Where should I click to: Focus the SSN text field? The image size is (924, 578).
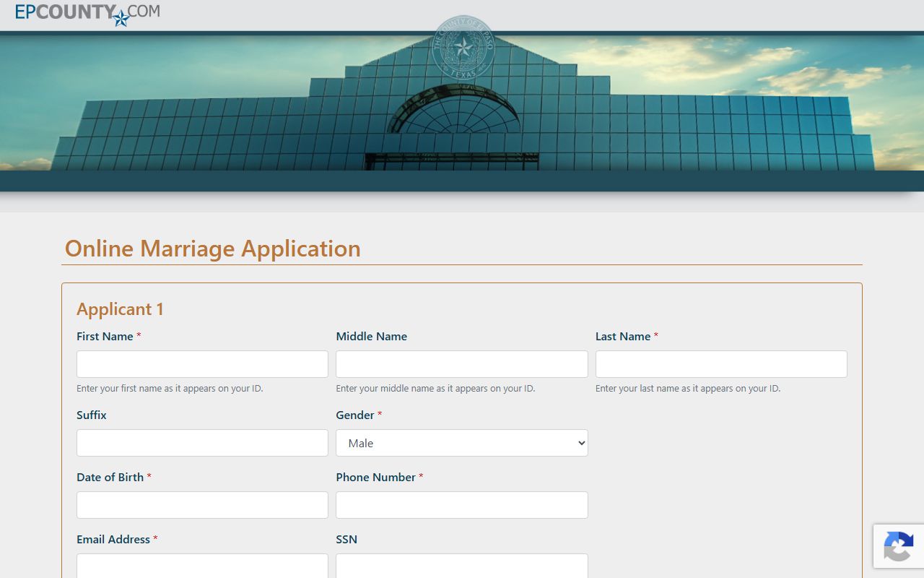click(x=462, y=566)
